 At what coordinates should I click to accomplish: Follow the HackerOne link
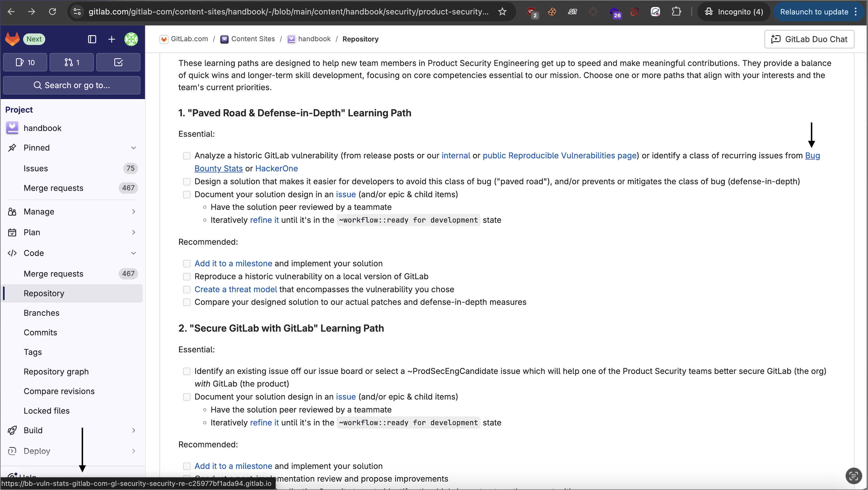click(x=276, y=168)
